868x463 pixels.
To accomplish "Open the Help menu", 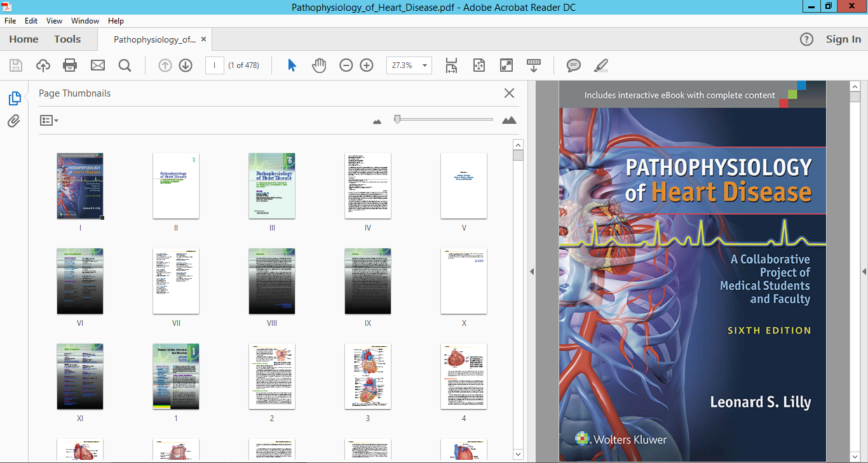I will pos(116,21).
